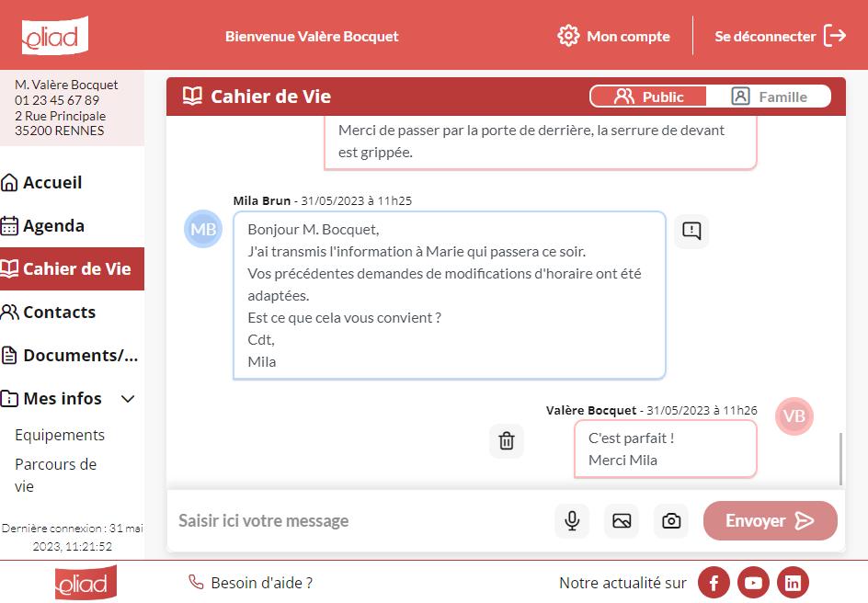
Task: Click the Oliad logo in the header
Action: tap(55, 36)
